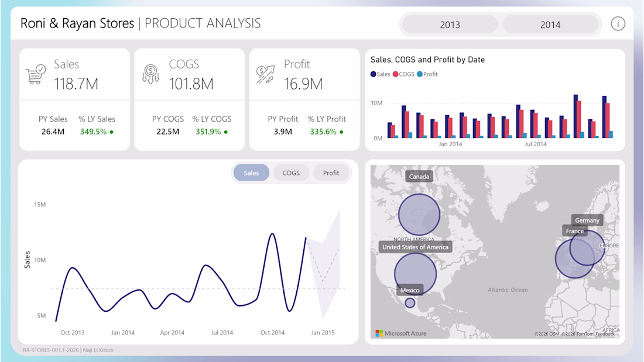Switch line chart to COGS metric
This screenshot has height=362, width=644.
[x=291, y=173]
